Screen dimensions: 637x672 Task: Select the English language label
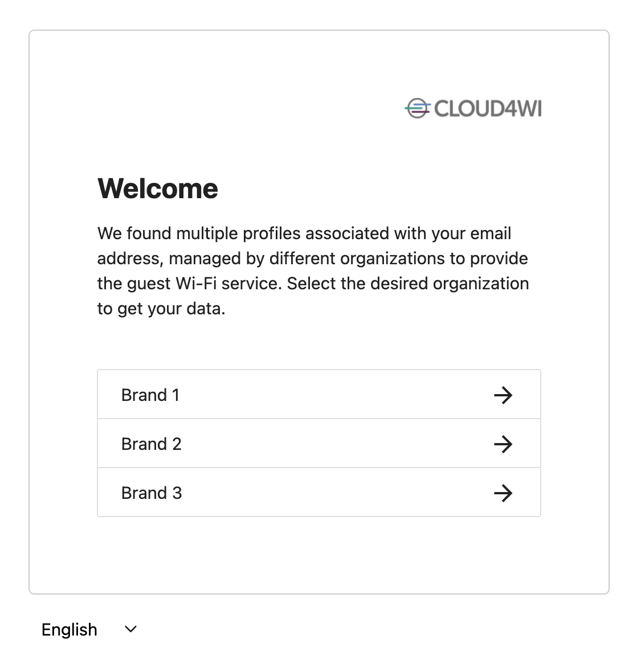(70, 629)
